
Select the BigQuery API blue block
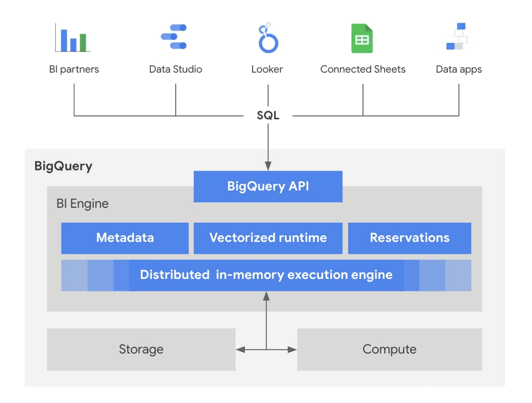coord(268,186)
